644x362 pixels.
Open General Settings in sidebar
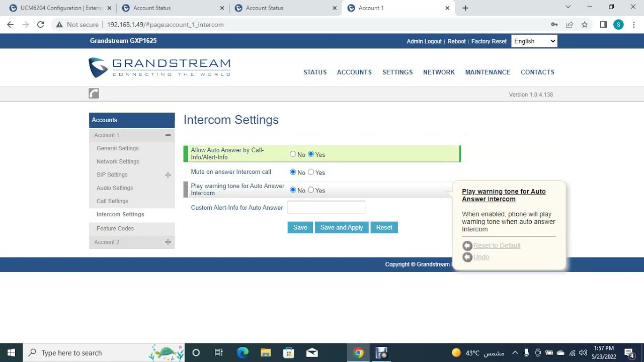point(118,148)
